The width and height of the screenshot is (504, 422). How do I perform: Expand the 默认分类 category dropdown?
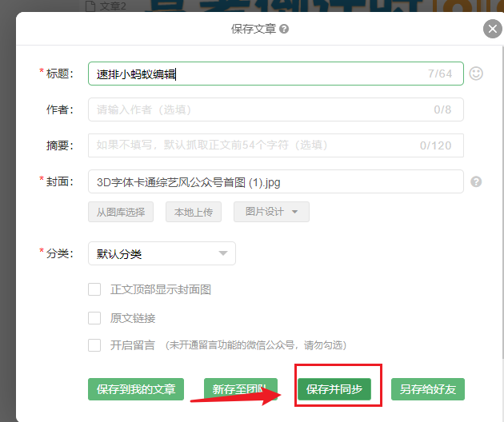click(162, 253)
